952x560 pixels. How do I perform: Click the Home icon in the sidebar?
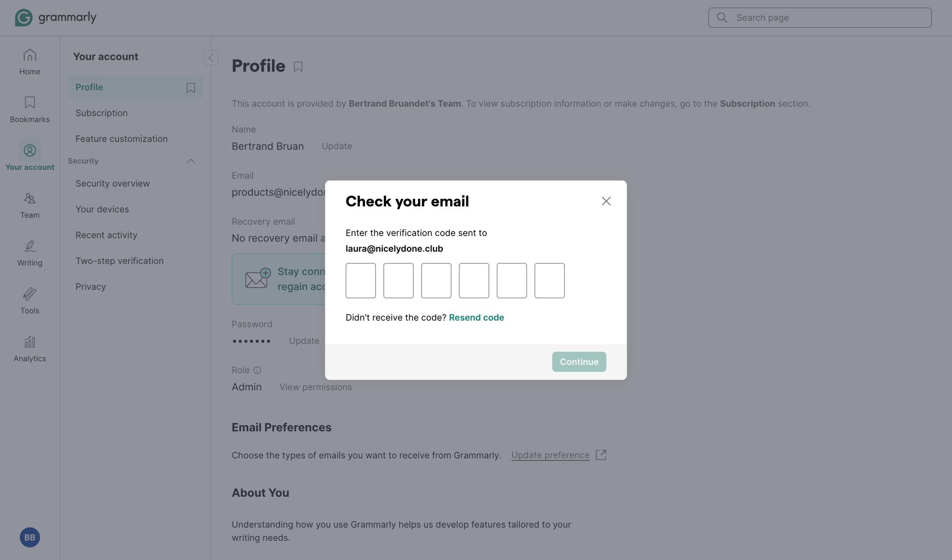point(29,56)
